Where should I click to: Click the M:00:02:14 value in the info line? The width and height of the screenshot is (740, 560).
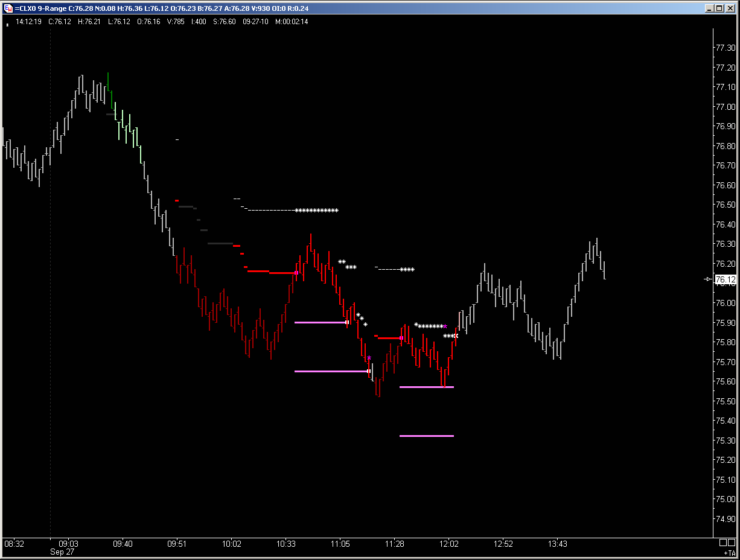coord(292,22)
